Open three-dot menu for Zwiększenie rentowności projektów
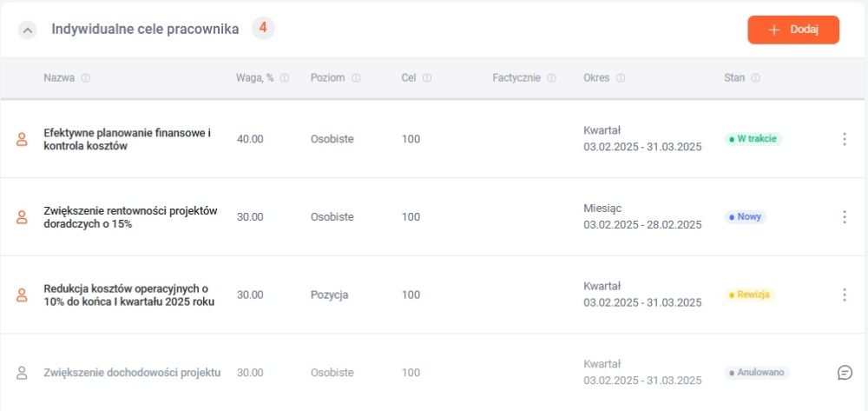868x411 pixels. click(844, 217)
